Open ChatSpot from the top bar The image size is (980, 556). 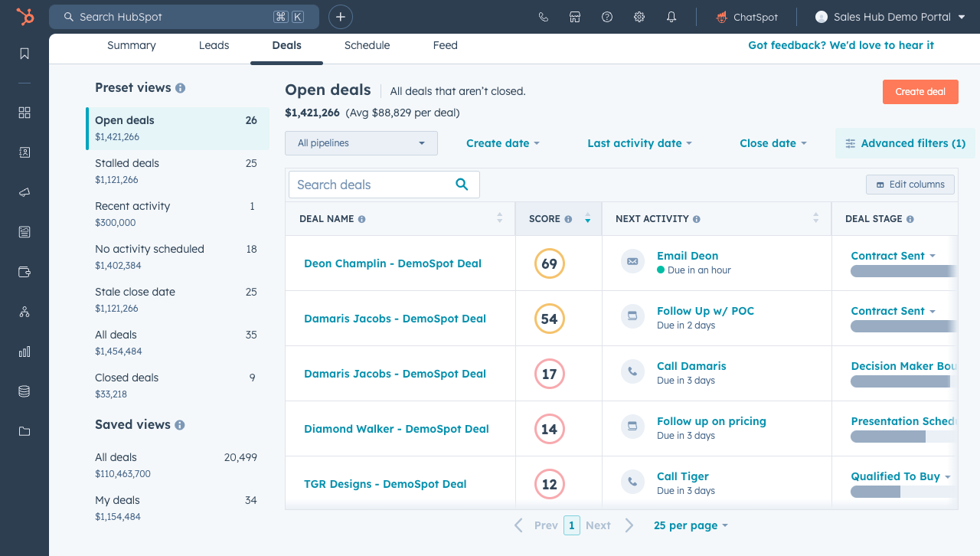[x=746, y=17]
